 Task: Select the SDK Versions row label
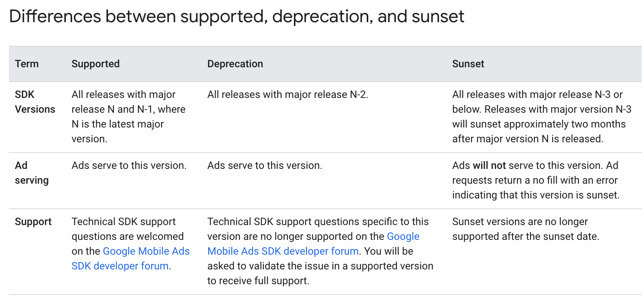(35, 102)
